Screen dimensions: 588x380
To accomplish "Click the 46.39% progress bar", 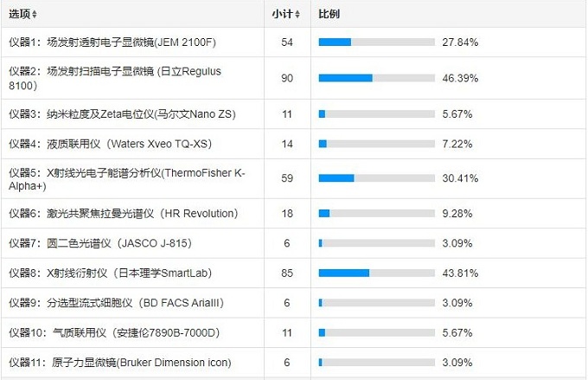I will point(376,78).
